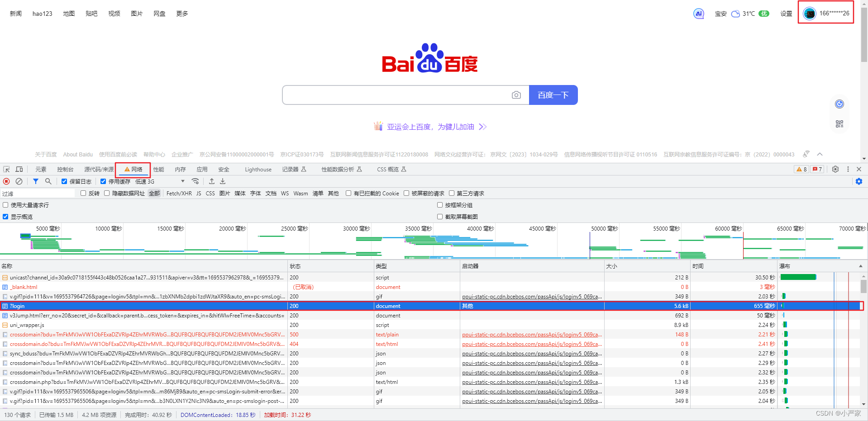Switch to Lighthouse tab
The height and width of the screenshot is (421, 868).
[258, 169]
